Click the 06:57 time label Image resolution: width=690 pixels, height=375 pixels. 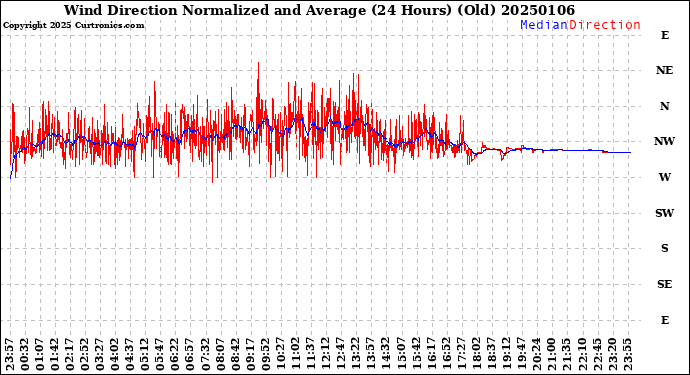(x=190, y=355)
